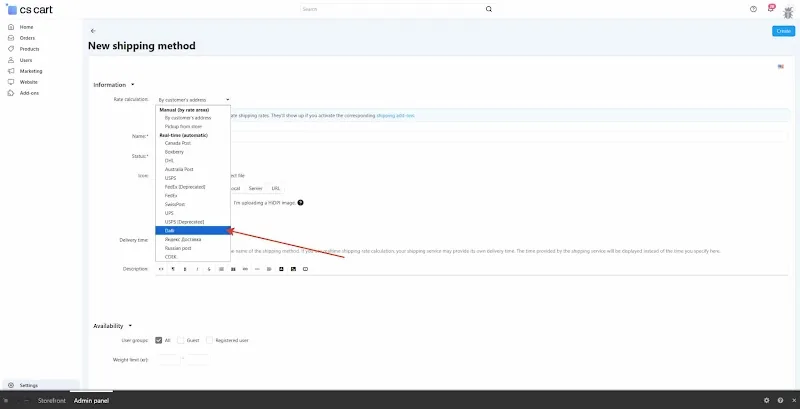
Task: Follow the shipping add-ons link
Action: pyautogui.click(x=395, y=116)
